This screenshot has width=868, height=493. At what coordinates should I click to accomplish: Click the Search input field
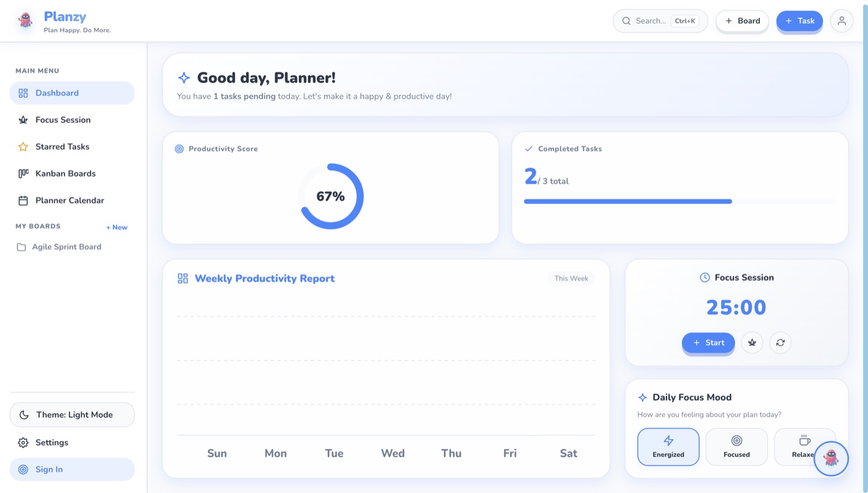660,21
